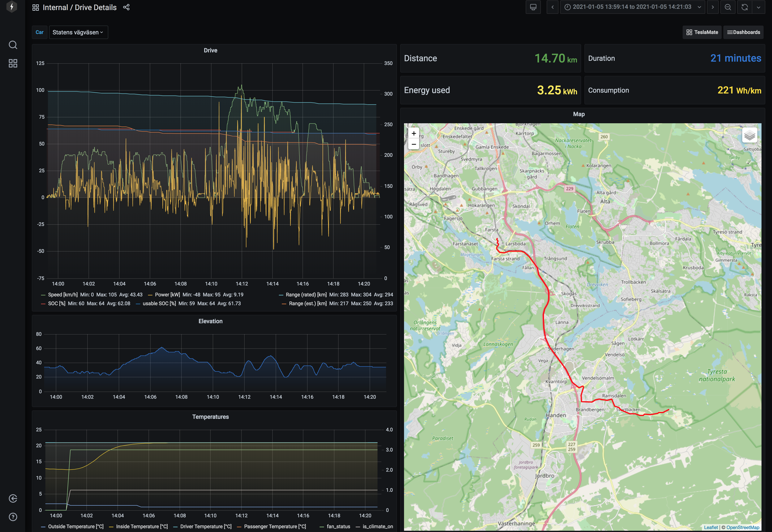Image resolution: width=772 pixels, height=532 pixels.
Task: Click the Handen label on the map
Action: pyautogui.click(x=556, y=415)
